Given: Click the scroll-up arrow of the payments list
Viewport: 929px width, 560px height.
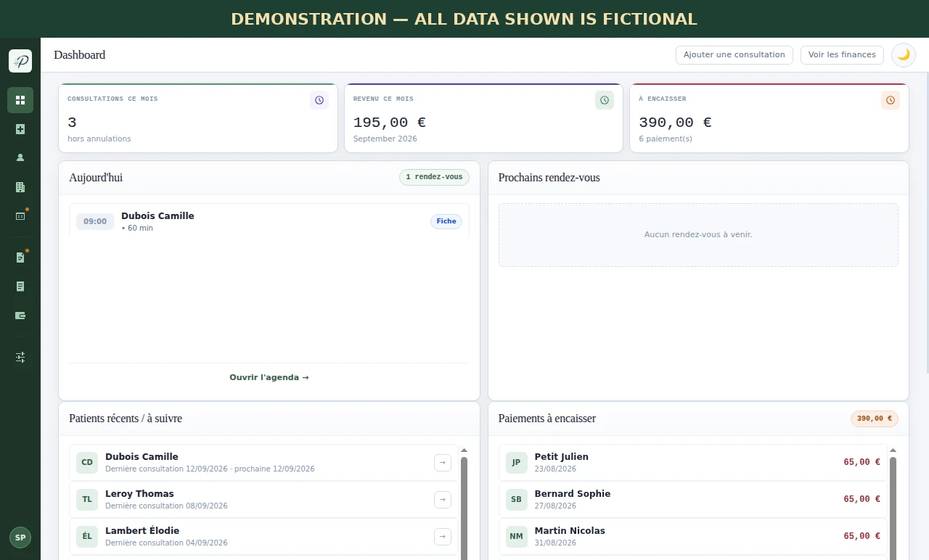Looking at the screenshot, I should [893, 450].
